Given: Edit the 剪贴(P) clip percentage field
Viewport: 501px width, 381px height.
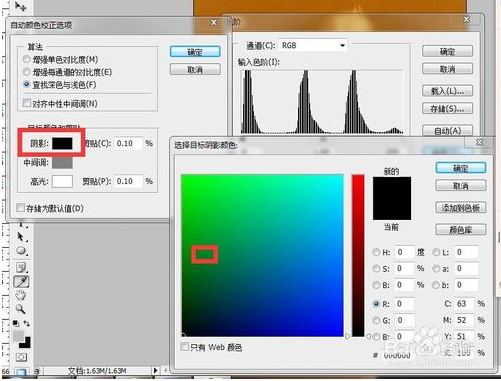Looking at the screenshot, I should coord(128,181).
